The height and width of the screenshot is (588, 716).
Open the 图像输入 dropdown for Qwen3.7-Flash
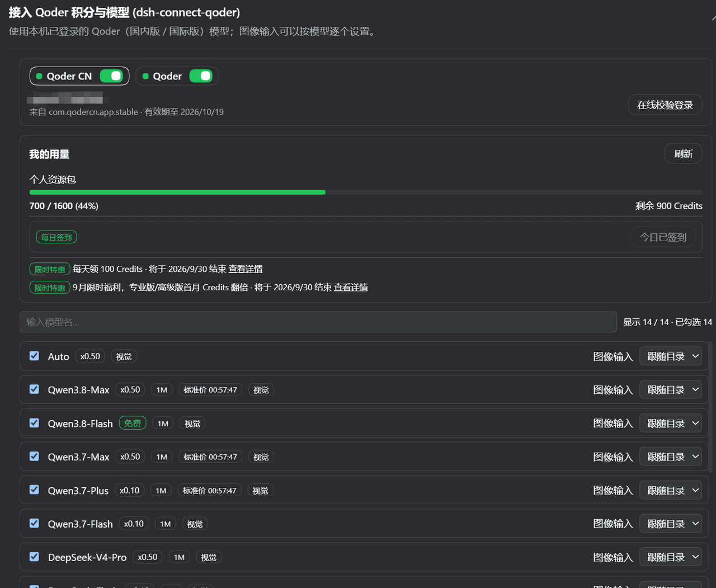click(671, 524)
